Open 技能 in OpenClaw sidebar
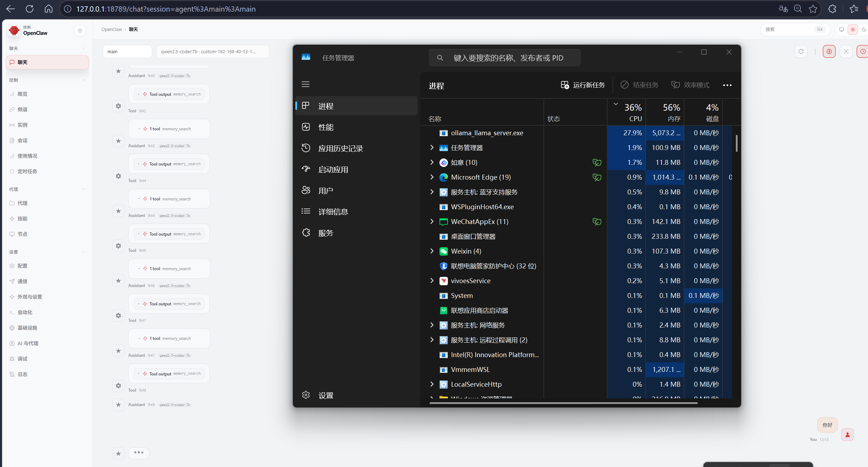 [47, 219]
